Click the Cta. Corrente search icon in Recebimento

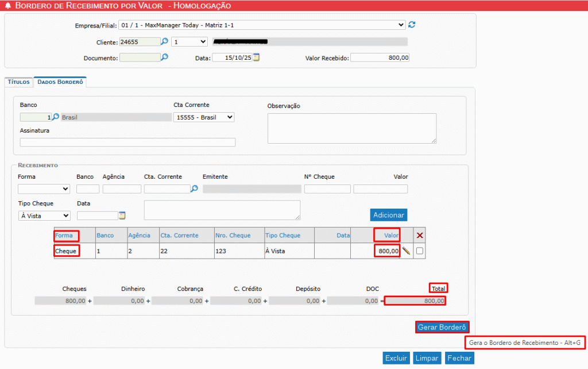point(194,189)
